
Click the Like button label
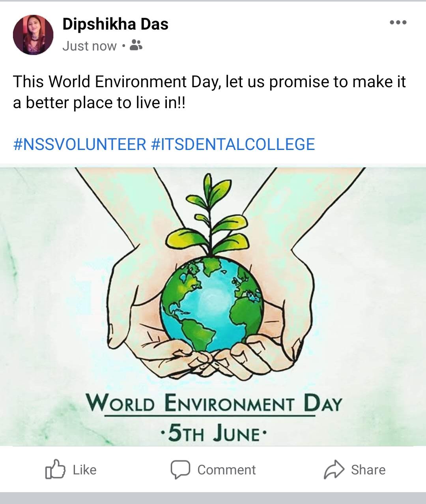pos(84,470)
